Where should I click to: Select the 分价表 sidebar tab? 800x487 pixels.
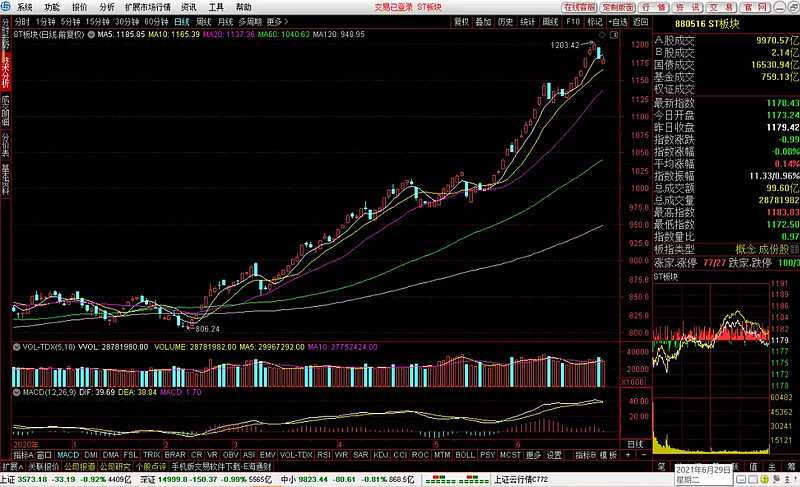6,145
